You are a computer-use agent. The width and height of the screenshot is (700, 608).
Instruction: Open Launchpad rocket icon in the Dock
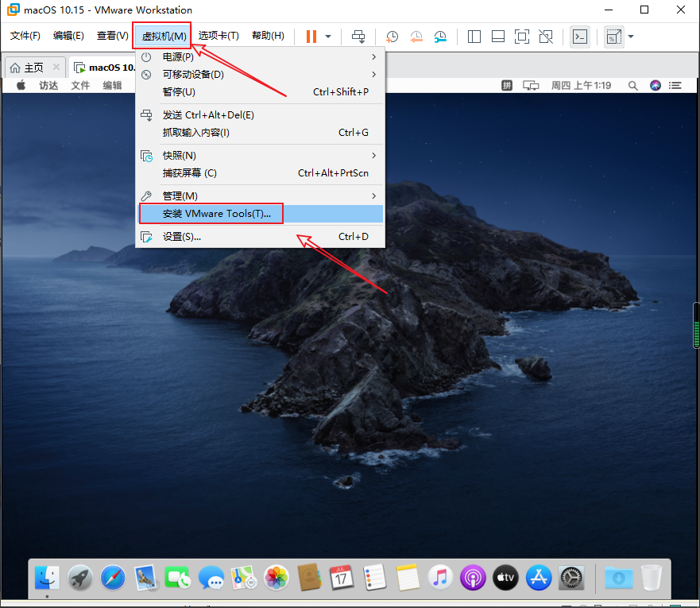[x=80, y=578]
